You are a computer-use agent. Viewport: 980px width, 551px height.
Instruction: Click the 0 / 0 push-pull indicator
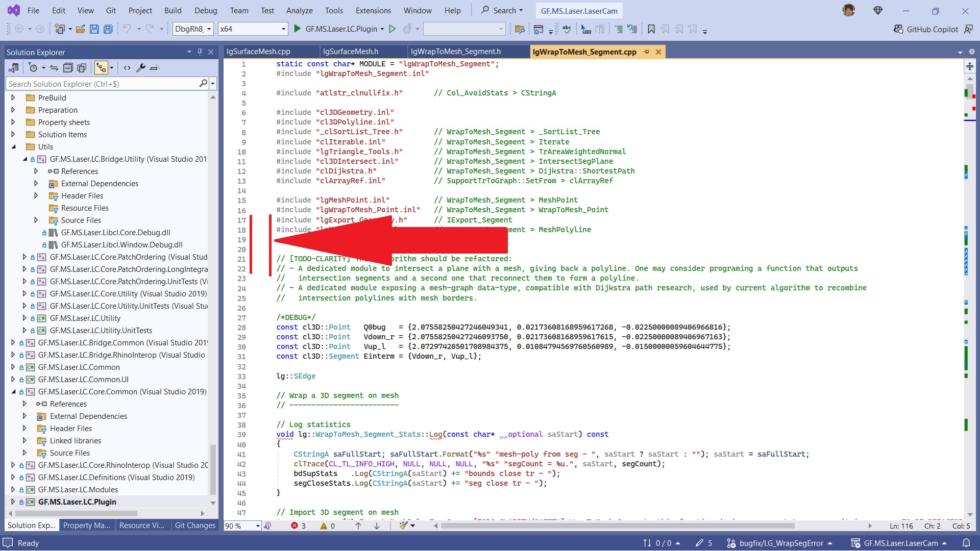tap(661, 543)
